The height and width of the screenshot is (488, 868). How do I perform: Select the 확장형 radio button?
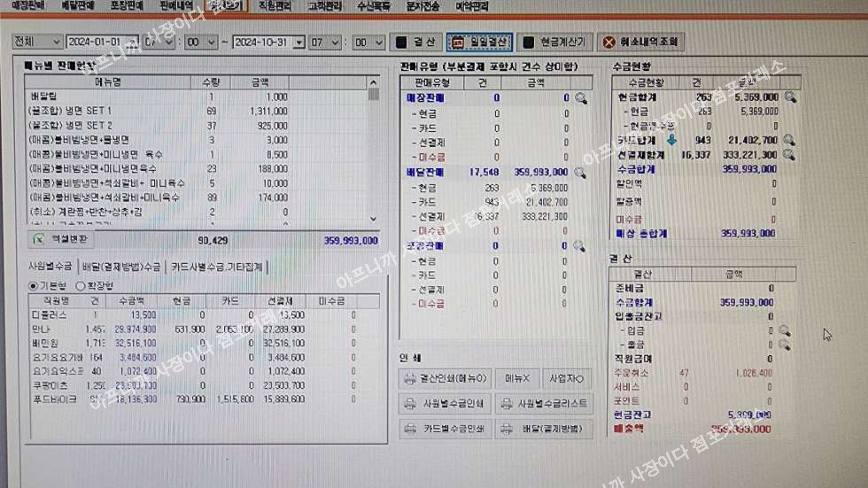tap(81, 286)
